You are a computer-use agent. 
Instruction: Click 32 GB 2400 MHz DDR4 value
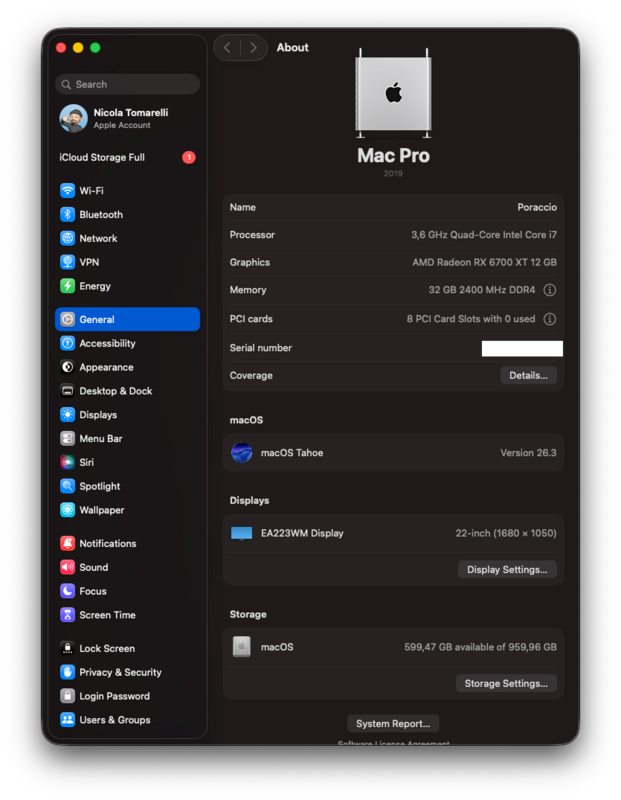click(482, 290)
